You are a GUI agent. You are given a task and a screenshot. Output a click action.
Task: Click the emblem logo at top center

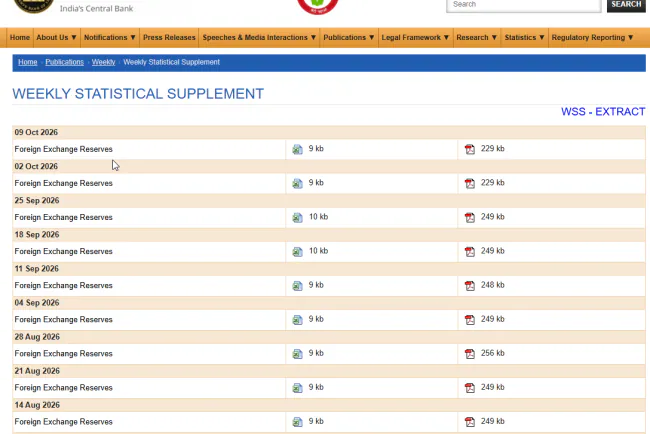(318, 6)
